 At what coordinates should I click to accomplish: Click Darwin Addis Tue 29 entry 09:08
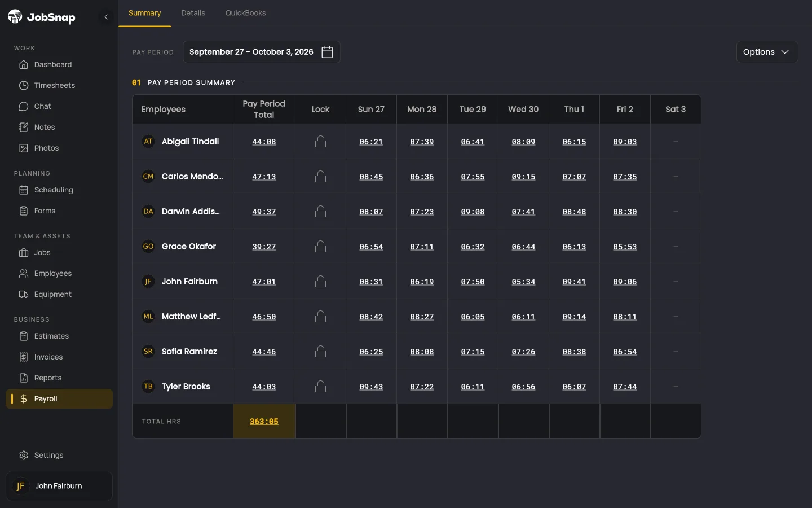473,212
